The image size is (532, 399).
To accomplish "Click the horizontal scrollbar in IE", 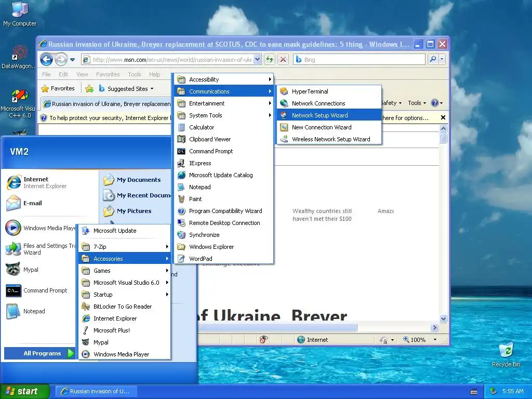I will [278, 327].
